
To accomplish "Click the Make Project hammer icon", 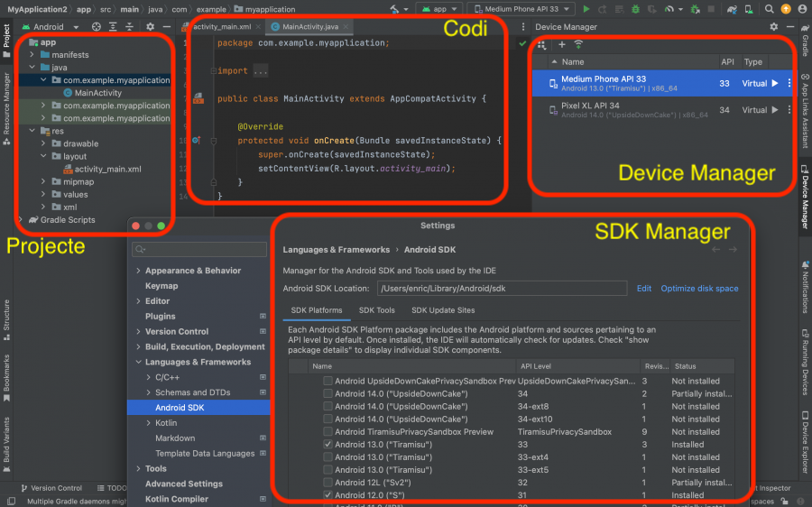I will click(x=394, y=9).
